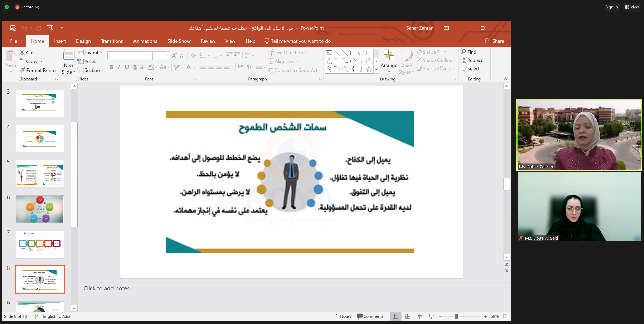
Task: Toggle Italic text formatting
Action: [119, 67]
